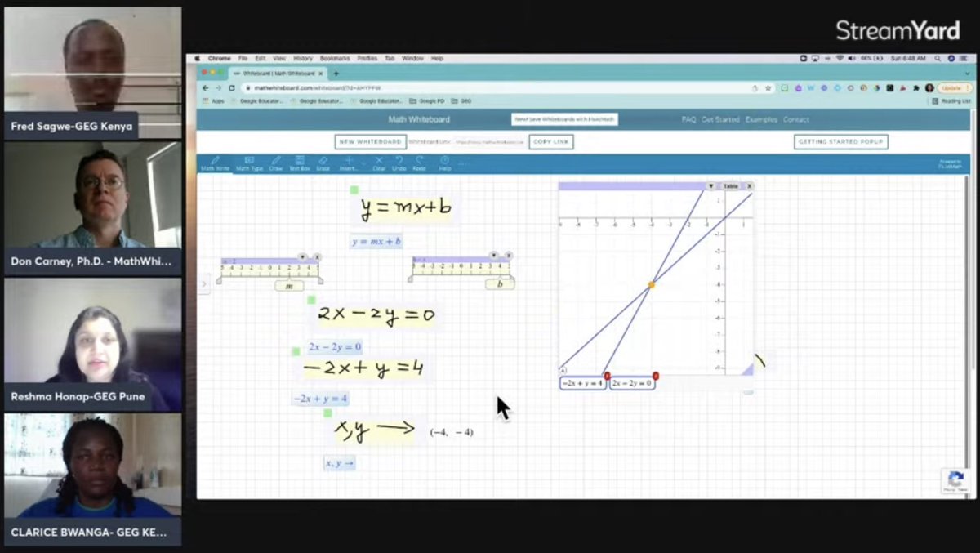The height and width of the screenshot is (553, 980).
Task: Close the graph panel
Action: pyautogui.click(x=749, y=186)
